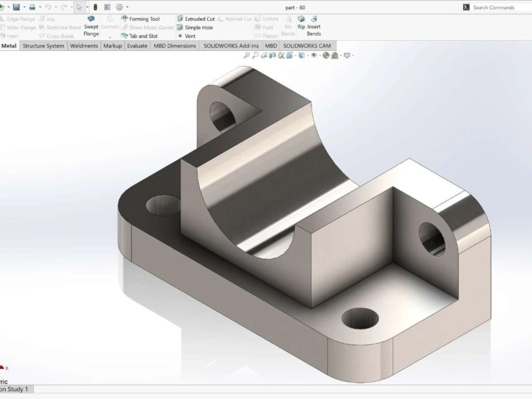Switch to the Weldments tab
This screenshot has height=399, width=532.
(x=84, y=46)
